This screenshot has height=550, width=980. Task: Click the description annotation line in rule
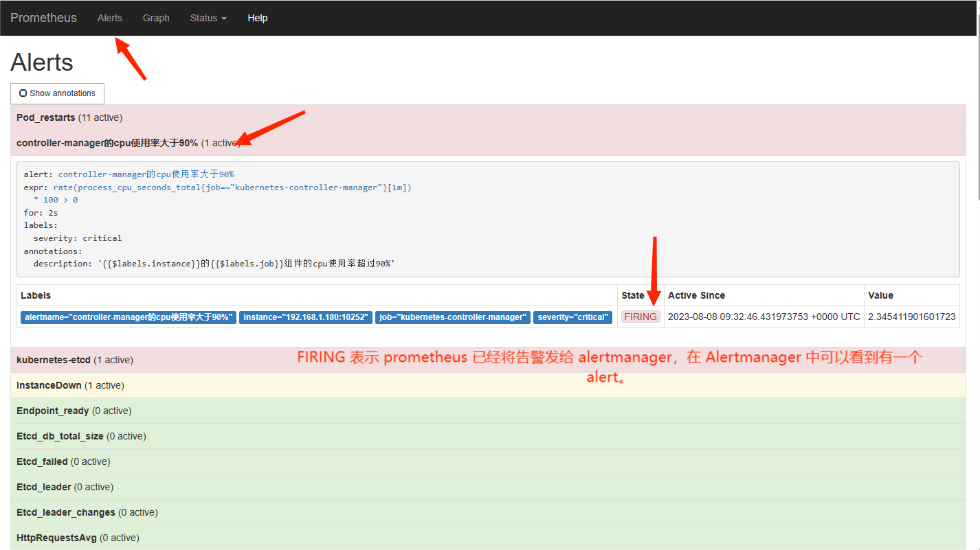point(214,264)
